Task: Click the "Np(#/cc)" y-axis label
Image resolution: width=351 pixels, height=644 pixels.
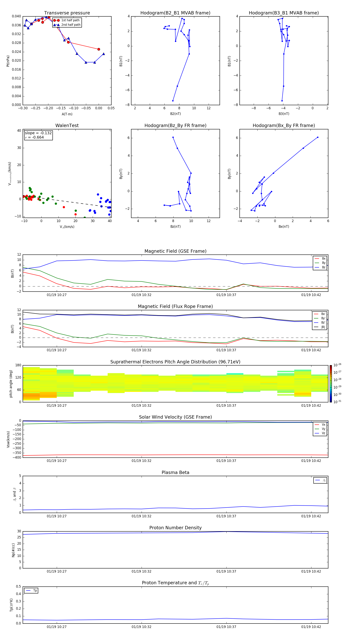Action: (13, 550)
